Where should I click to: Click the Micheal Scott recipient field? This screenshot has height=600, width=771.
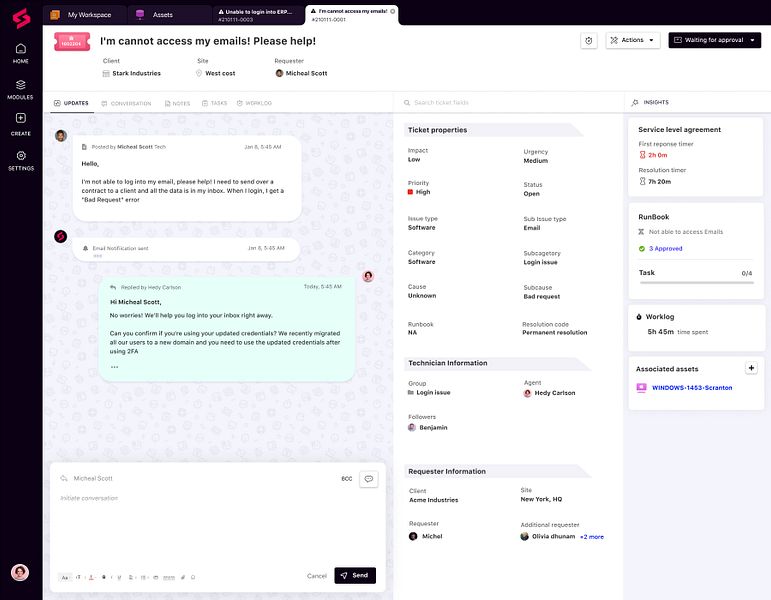[x=93, y=479]
